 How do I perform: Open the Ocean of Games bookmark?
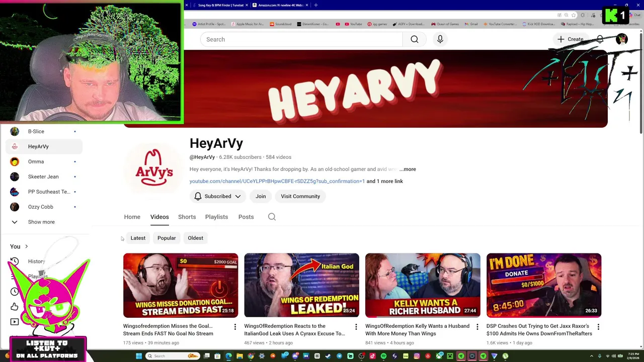445,24
